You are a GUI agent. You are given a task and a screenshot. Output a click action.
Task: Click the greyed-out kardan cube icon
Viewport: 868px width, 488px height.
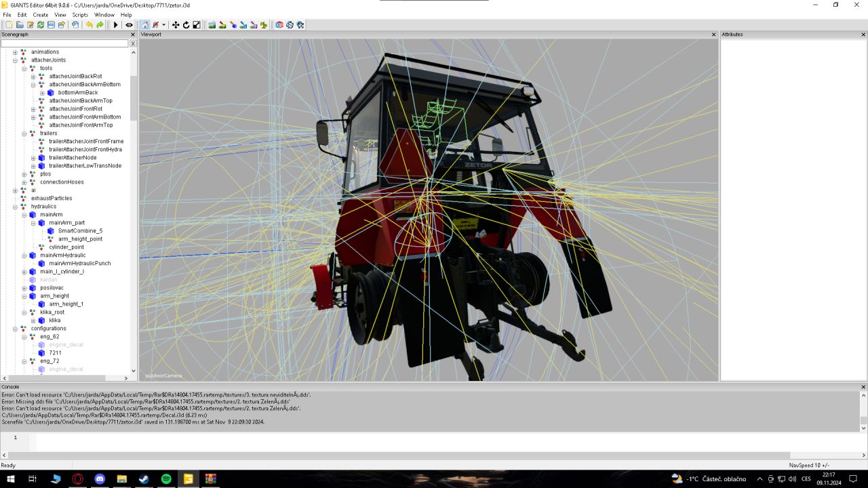(x=33, y=280)
